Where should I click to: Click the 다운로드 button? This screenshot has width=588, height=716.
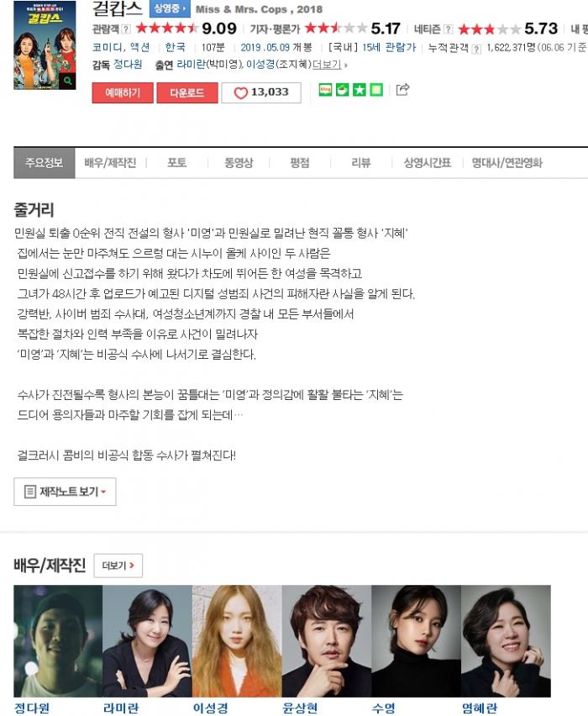click(x=187, y=92)
